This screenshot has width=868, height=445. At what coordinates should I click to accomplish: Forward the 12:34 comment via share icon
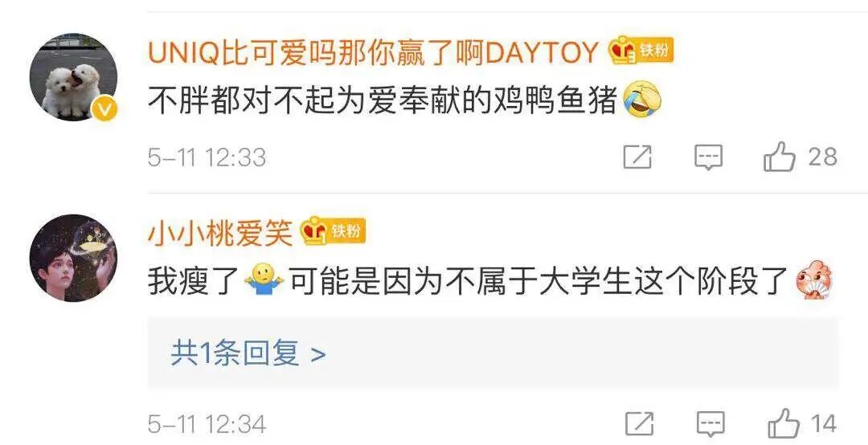click(640, 424)
